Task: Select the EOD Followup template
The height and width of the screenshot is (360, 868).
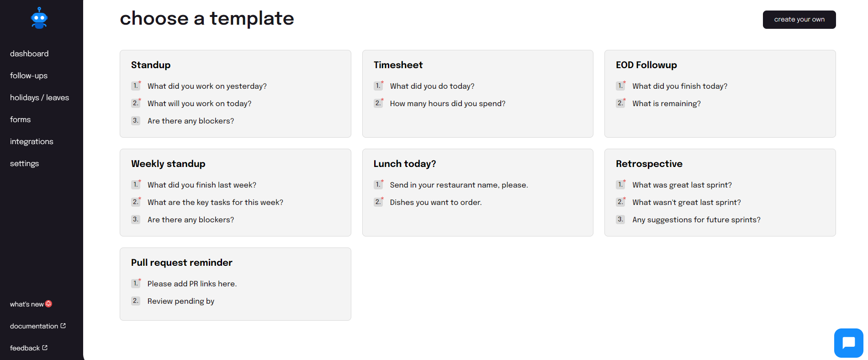Action: (x=720, y=94)
